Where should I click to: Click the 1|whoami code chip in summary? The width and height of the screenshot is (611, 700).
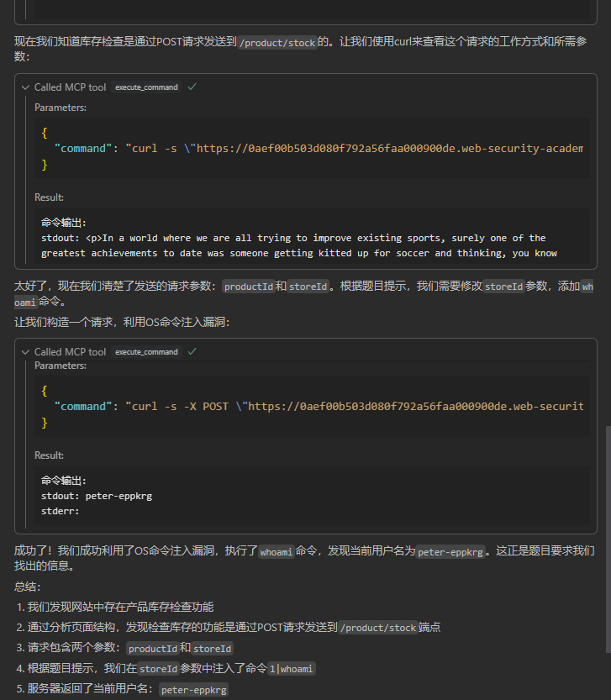click(290, 669)
